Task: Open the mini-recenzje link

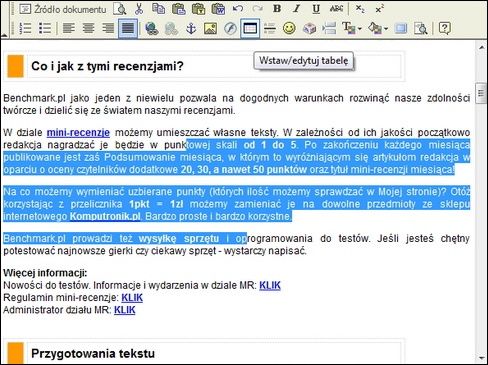Action: click(x=78, y=133)
